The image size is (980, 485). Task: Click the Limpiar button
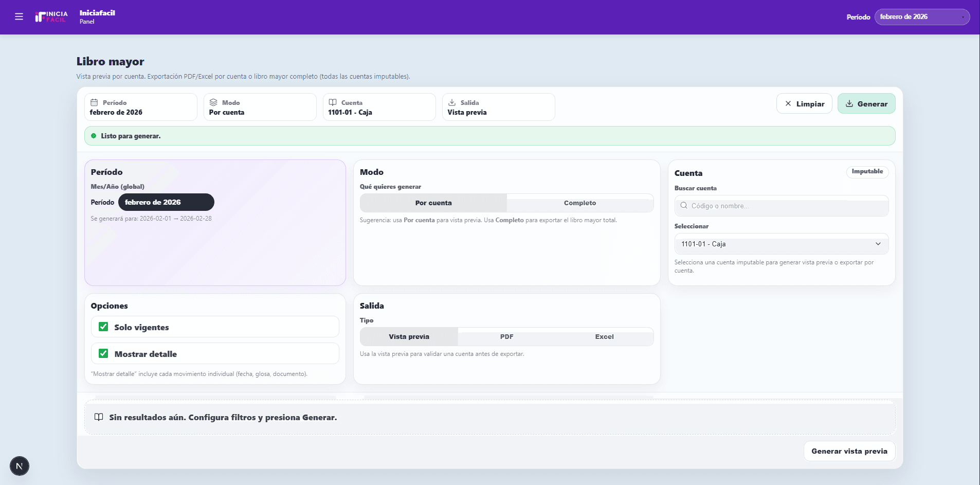point(804,104)
